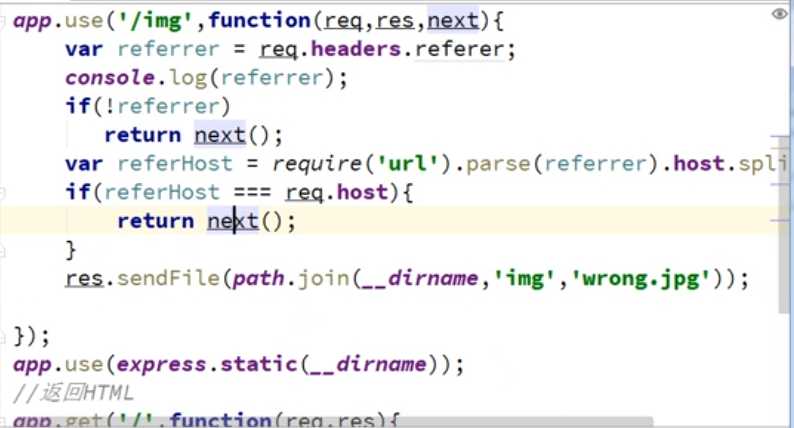Click the horizontal scrollbar at the editor bottom

click(329, 421)
